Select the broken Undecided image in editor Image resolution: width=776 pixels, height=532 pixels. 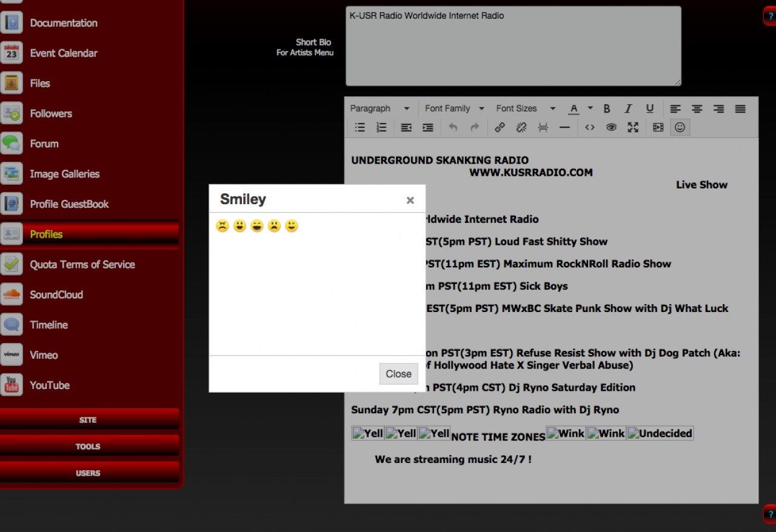click(x=660, y=433)
